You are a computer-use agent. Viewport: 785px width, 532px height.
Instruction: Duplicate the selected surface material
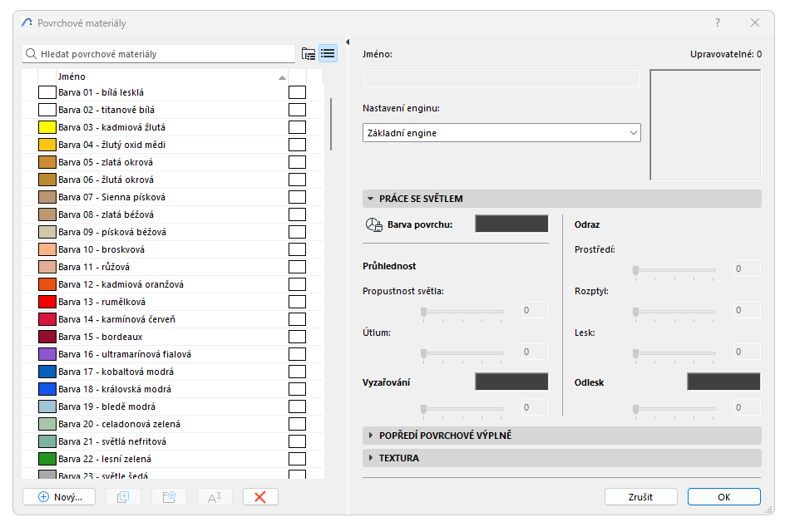[x=123, y=496]
